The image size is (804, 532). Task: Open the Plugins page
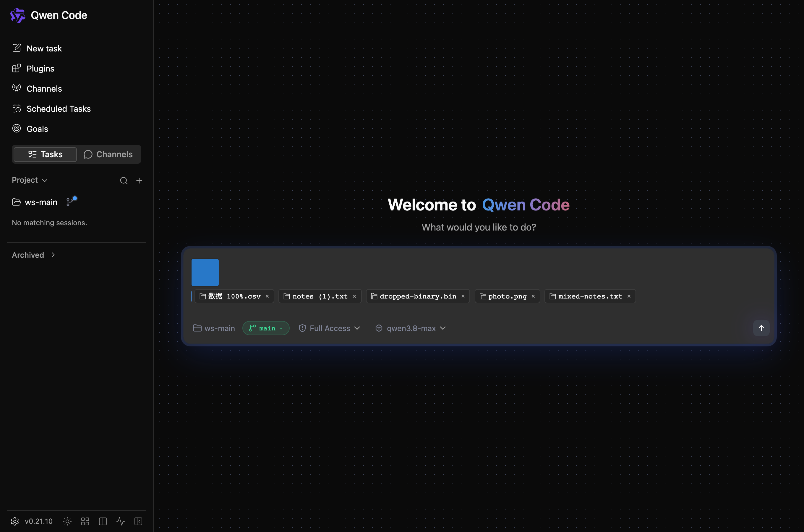pyautogui.click(x=33, y=69)
